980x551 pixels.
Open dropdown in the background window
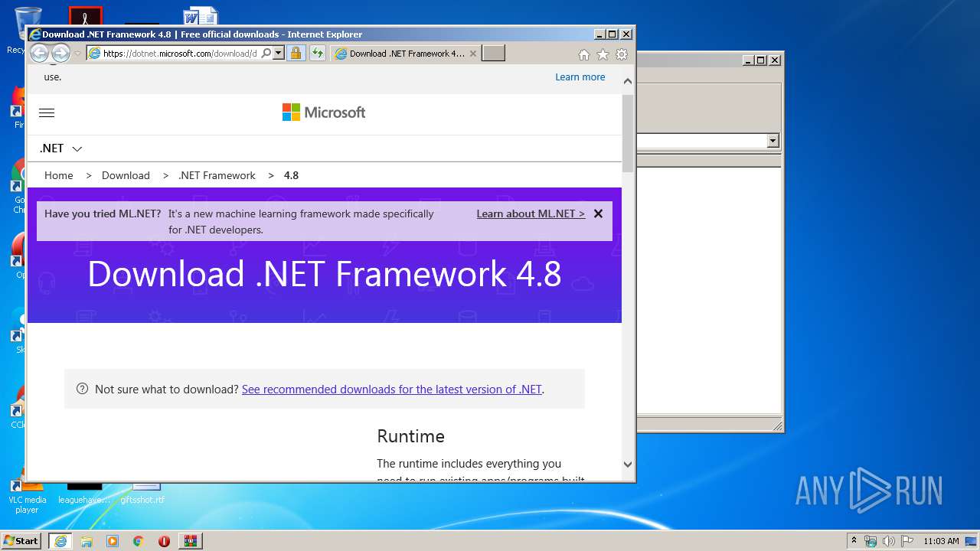point(773,141)
